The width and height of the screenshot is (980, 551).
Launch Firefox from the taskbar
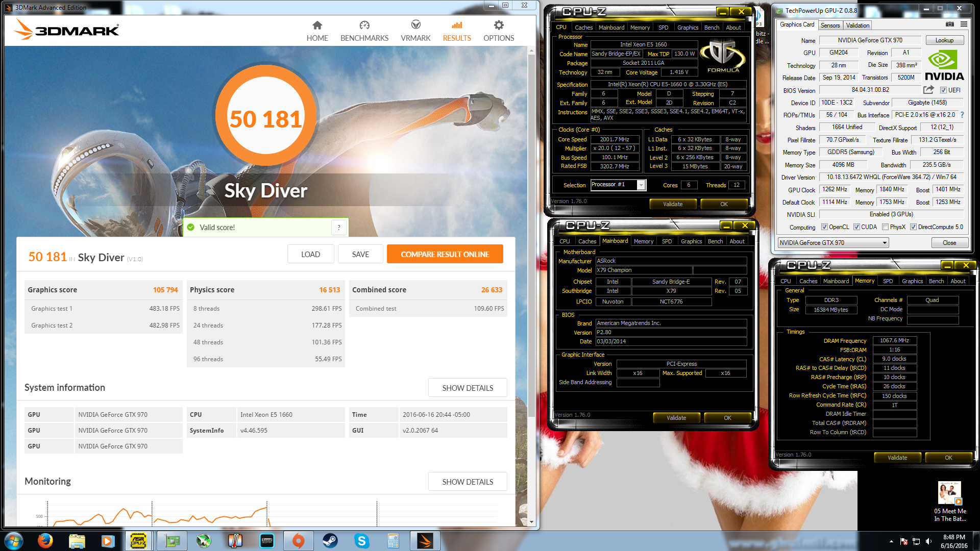pyautogui.click(x=45, y=541)
